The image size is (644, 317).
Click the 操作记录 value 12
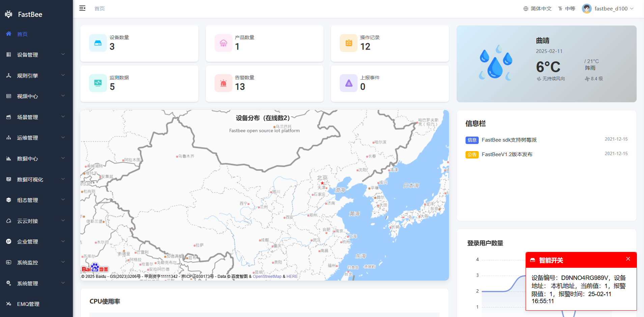tap(365, 47)
